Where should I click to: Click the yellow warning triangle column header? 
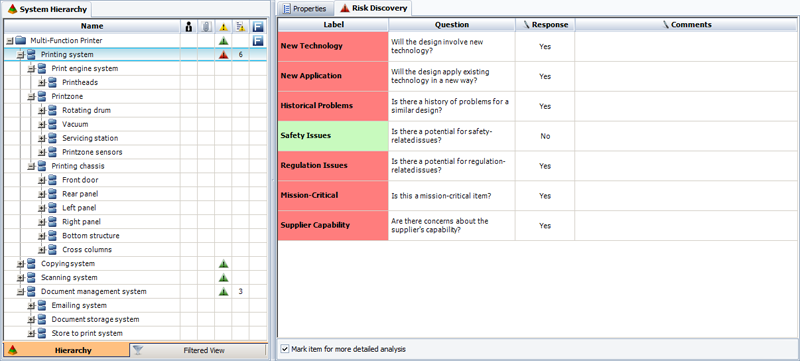click(x=223, y=26)
